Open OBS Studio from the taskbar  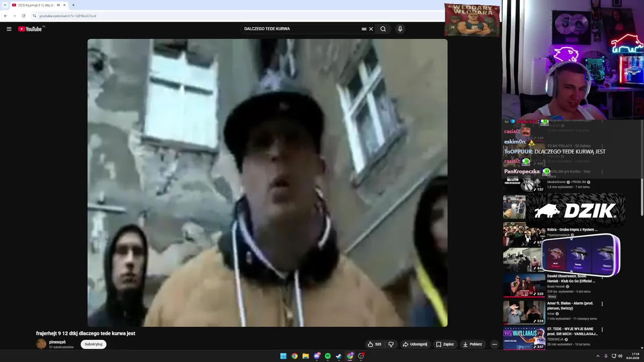tap(361, 356)
